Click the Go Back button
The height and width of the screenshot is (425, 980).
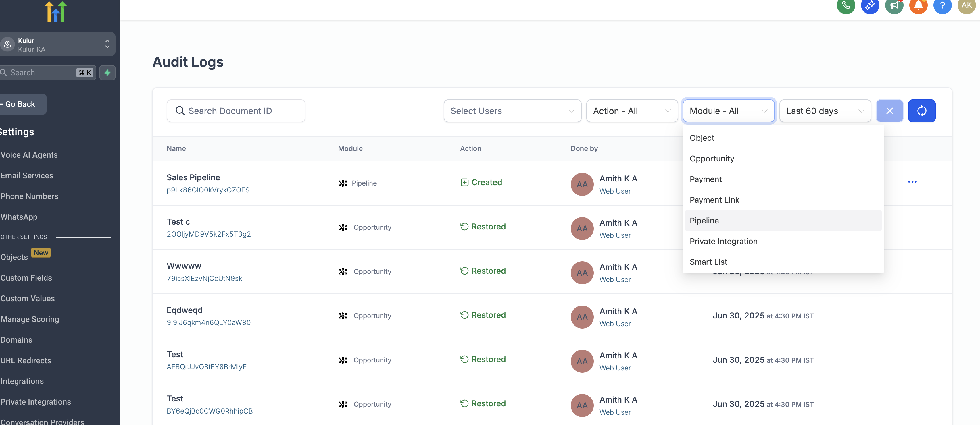pyautogui.click(x=20, y=104)
